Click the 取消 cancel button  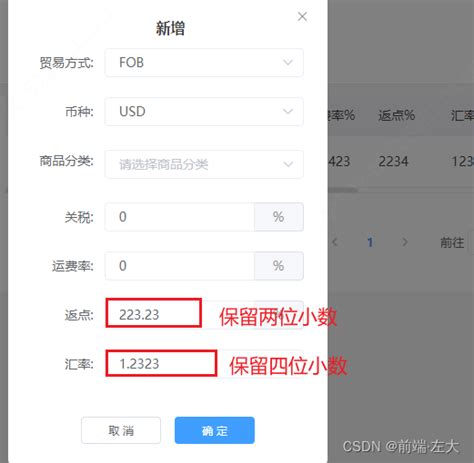[x=121, y=430]
